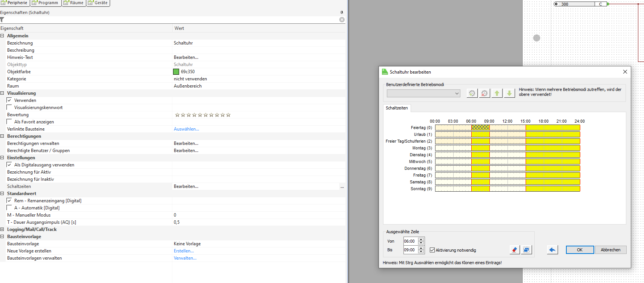The width and height of the screenshot is (644, 283).
Task: Pin the Eigenschaften panel
Action: coord(342,12)
